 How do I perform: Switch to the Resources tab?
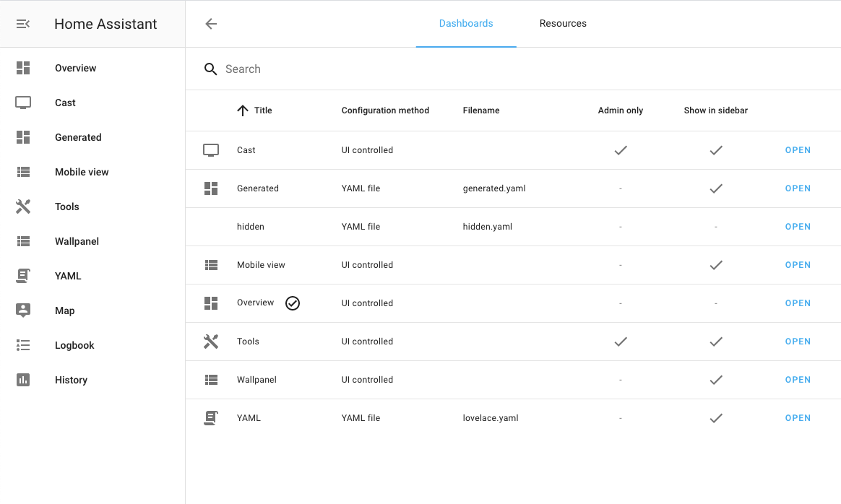click(563, 23)
